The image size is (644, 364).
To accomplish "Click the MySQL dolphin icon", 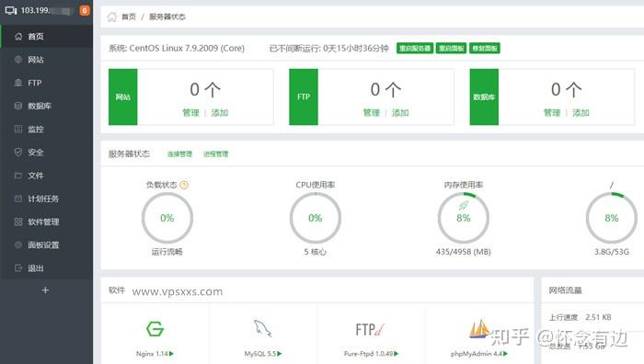I will pos(263,328).
